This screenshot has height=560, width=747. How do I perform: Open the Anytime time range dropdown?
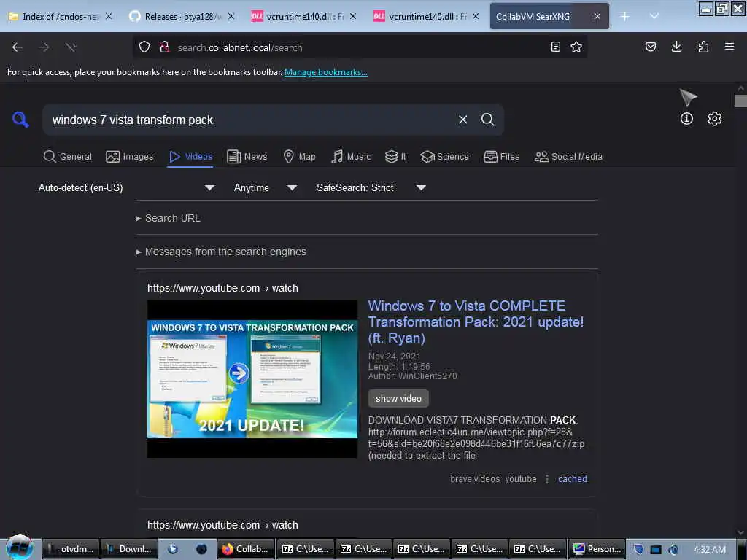266,187
